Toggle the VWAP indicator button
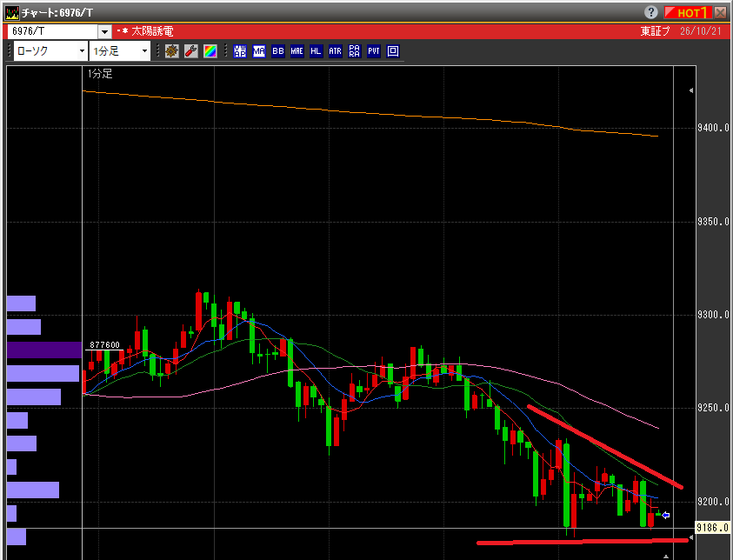The image size is (733, 560). coord(240,51)
